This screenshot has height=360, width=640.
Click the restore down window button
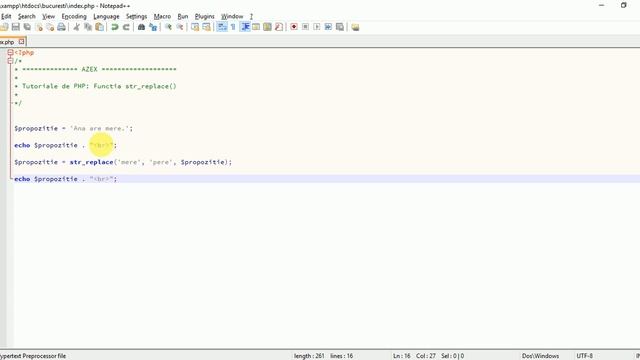pyautogui.click(x=623, y=5)
